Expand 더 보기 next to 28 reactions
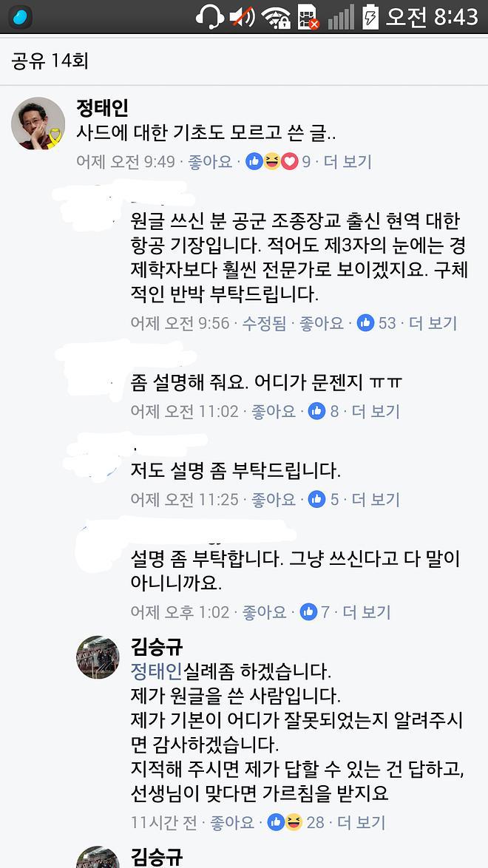Viewport: 488px width, 868px height. click(362, 822)
